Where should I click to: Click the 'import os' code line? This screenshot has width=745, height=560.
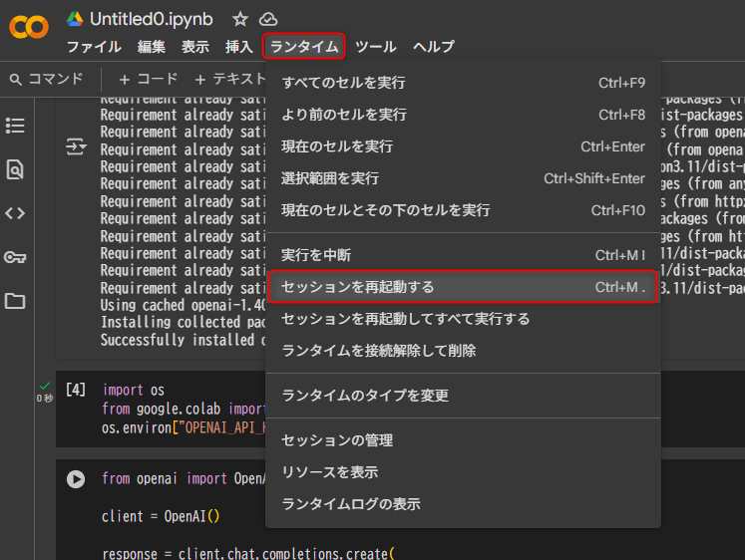coord(133,390)
